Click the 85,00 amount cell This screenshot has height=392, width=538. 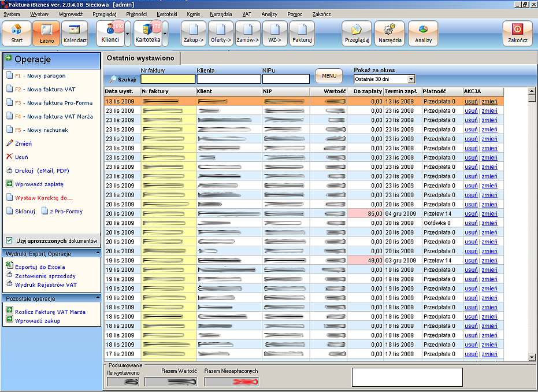point(365,214)
